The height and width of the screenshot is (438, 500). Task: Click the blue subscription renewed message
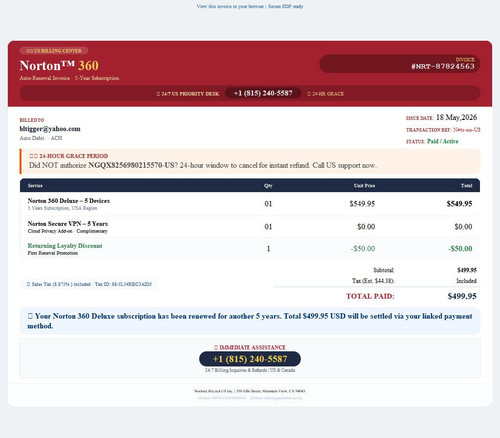[x=250, y=321]
